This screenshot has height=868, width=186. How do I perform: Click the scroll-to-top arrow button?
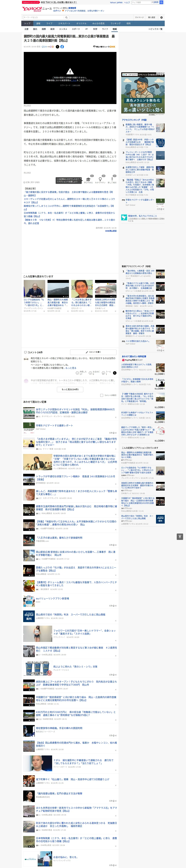pyautogui.click(x=180, y=536)
